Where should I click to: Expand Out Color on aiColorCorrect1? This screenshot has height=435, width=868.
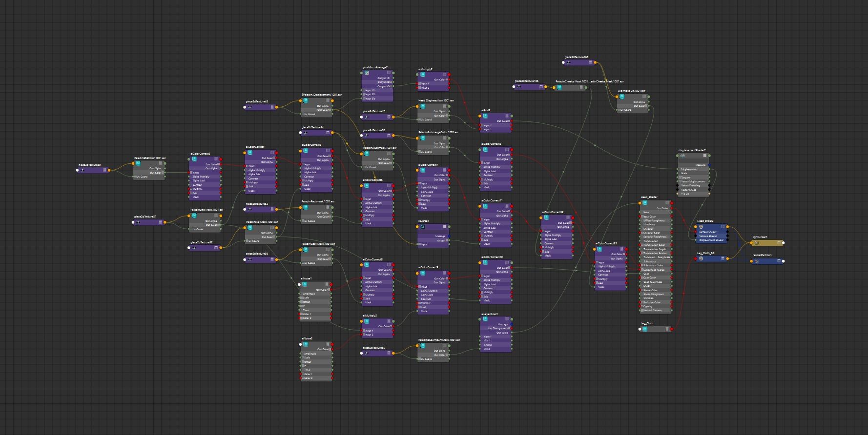pos(274,158)
